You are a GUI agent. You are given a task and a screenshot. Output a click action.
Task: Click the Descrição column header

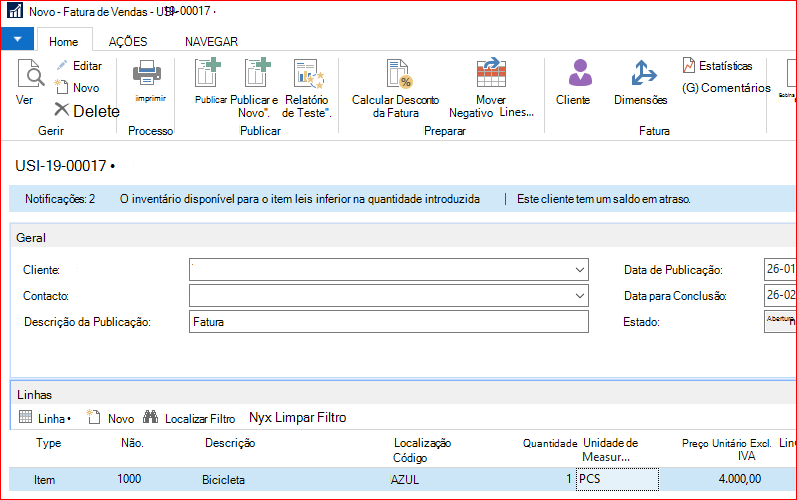pos(230,443)
